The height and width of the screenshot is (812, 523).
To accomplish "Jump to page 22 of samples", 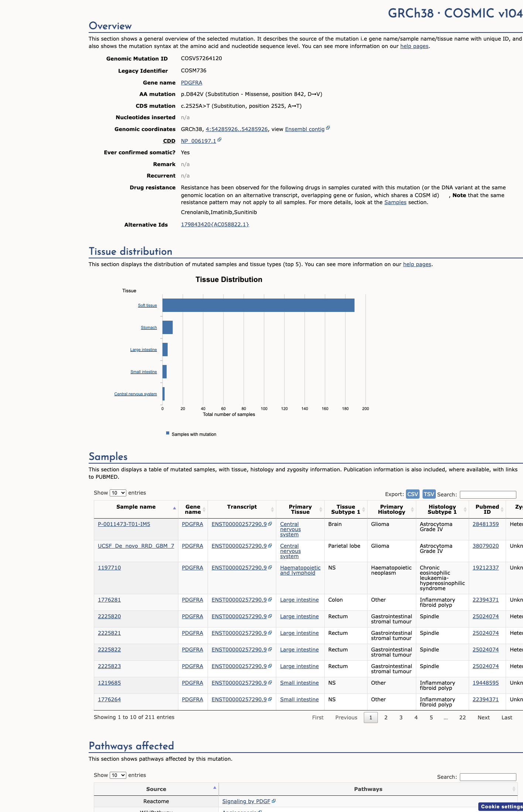I will (x=462, y=718).
